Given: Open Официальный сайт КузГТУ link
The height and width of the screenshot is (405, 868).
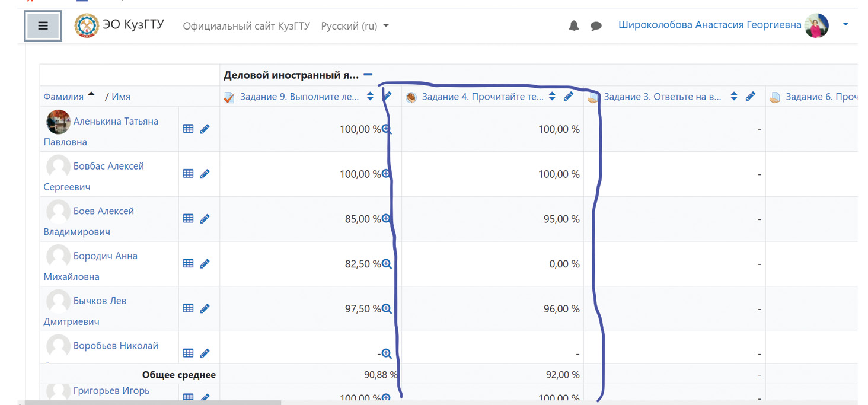Looking at the screenshot, I should (246, 26).
